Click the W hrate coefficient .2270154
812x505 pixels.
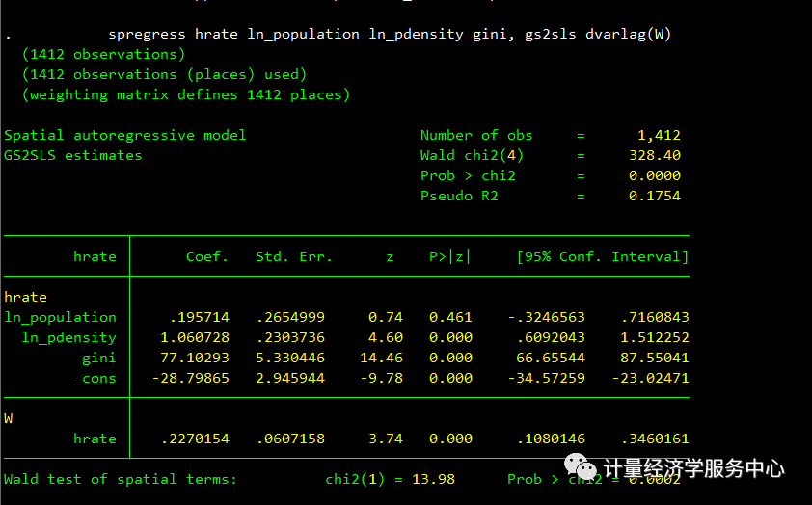coord(195,439)
